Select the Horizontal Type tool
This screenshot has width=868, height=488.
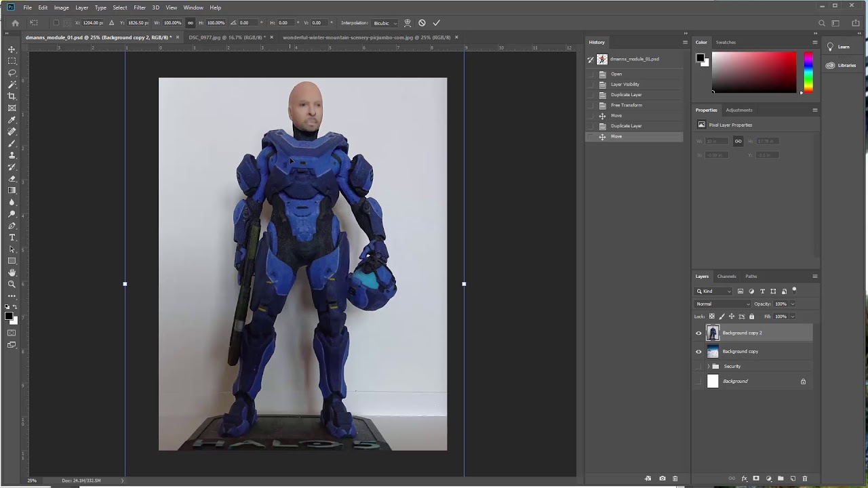[x=12, y=237]
